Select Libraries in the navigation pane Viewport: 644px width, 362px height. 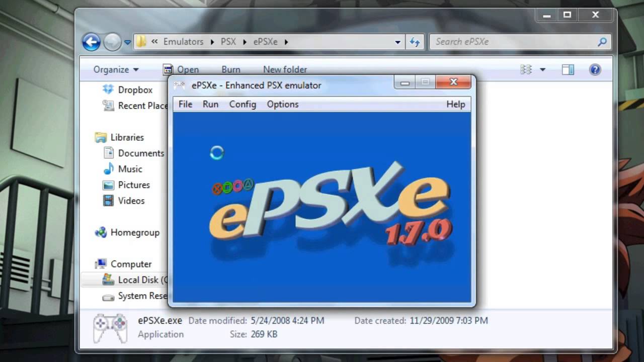pyautogui.click(x=127, y=137)
